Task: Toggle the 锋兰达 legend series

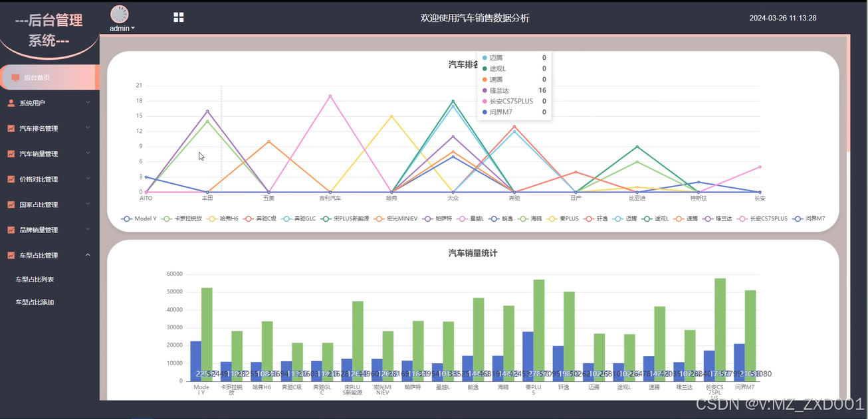Action: tap(718, 218)
